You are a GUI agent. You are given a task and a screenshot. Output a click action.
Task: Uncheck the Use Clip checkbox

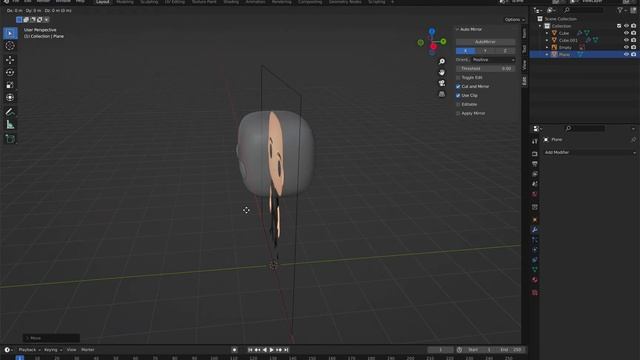click(458, 96)
